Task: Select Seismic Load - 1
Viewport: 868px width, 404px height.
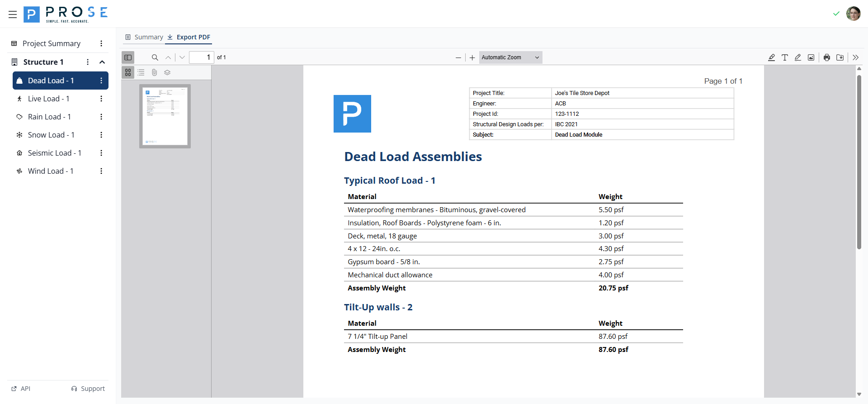Action: (x=54, y=153)
